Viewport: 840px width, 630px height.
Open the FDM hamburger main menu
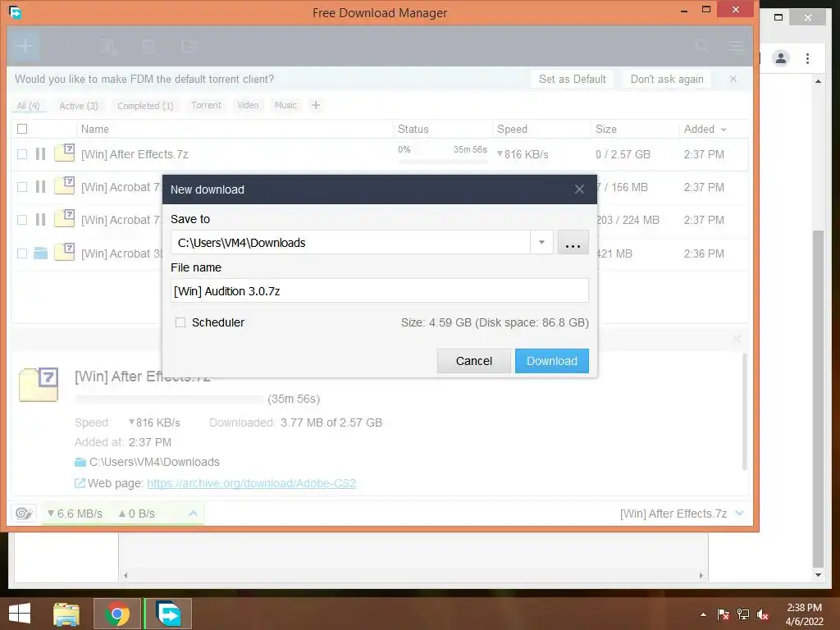pos(736,47)
